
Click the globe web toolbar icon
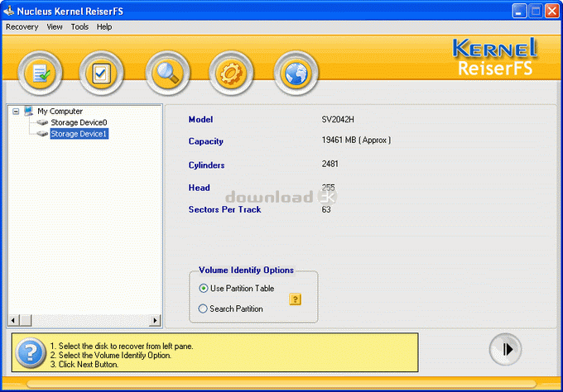(296, 73)
